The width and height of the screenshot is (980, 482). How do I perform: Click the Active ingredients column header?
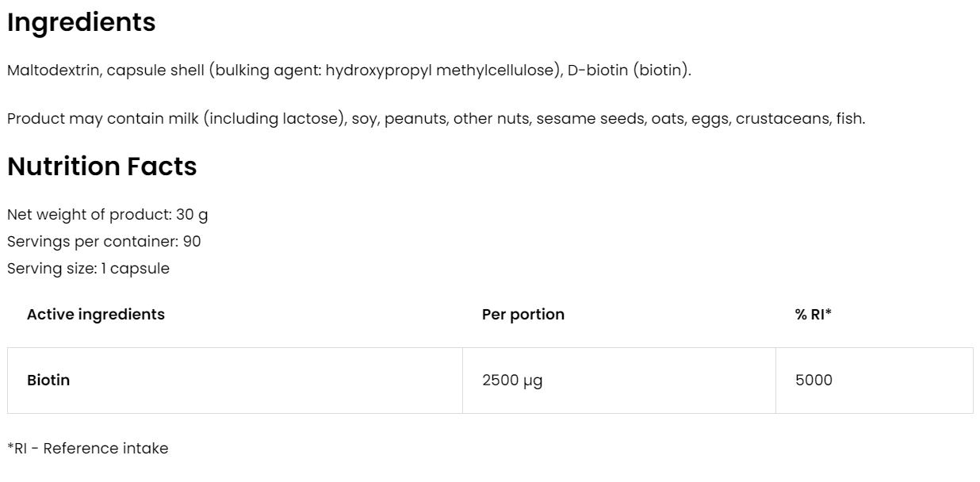96,314
